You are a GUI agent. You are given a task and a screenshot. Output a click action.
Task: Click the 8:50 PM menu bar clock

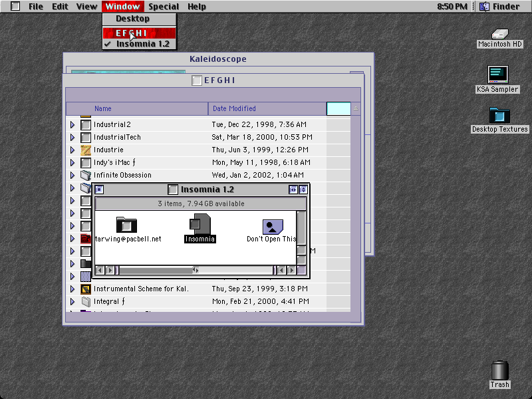(x=452, y=7)
